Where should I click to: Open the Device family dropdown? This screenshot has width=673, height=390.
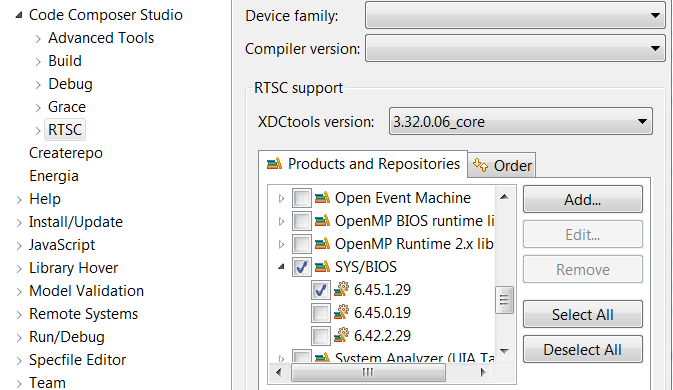coord(515,15)
